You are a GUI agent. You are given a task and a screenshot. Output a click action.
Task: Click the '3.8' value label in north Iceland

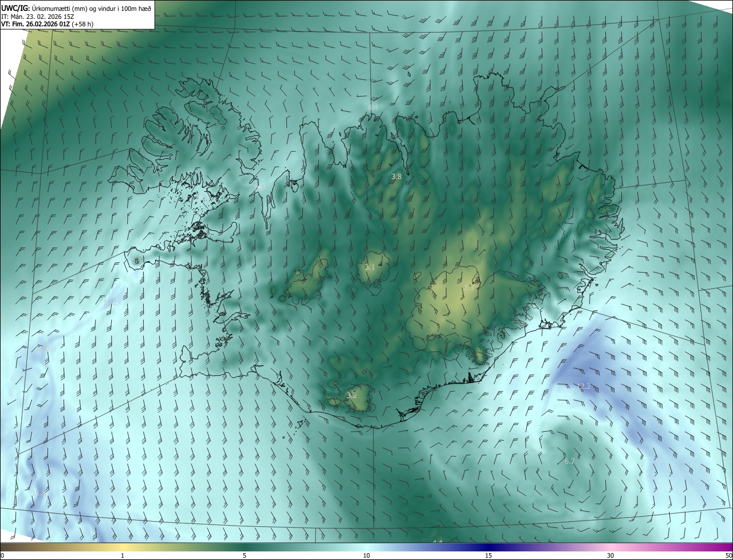click(396, 177)
